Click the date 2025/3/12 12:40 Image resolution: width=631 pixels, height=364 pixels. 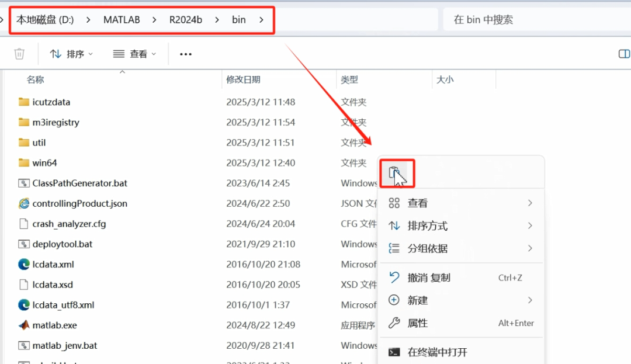coord(261,162)
